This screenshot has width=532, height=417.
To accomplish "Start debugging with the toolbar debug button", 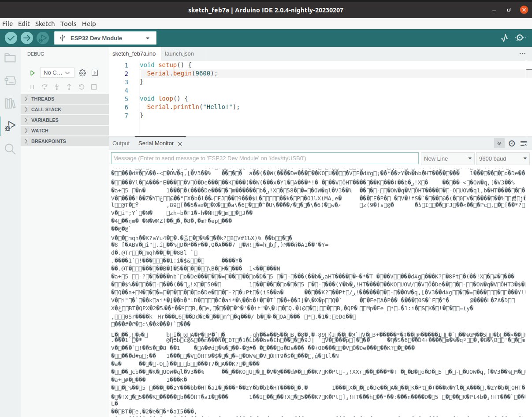I will [x=43, y=38].
